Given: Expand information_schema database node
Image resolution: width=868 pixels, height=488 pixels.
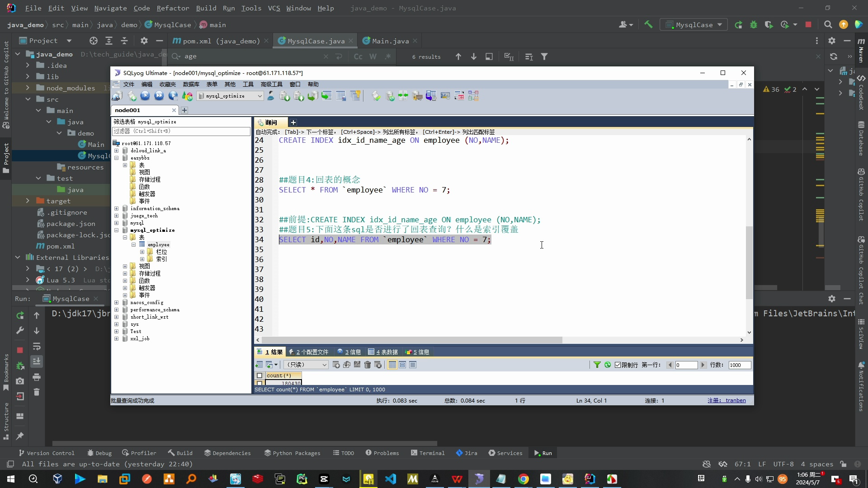Looking at the screenshot, I should 117,209.
